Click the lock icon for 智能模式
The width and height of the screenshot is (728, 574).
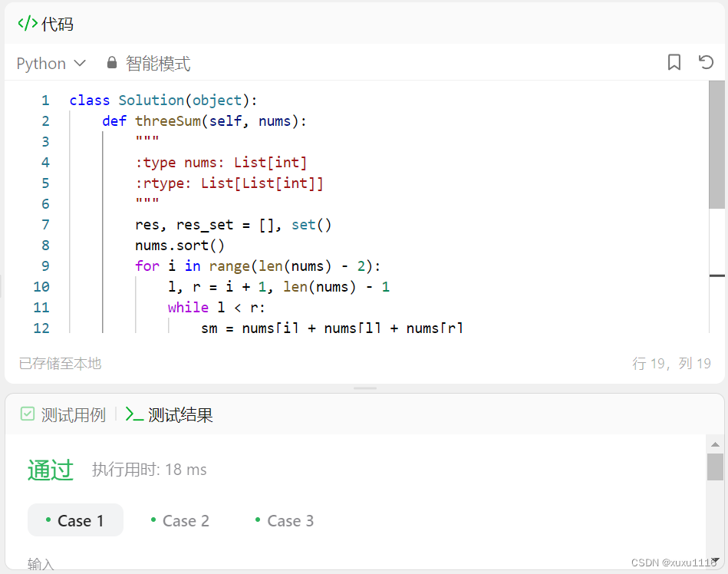pos(112,63)
